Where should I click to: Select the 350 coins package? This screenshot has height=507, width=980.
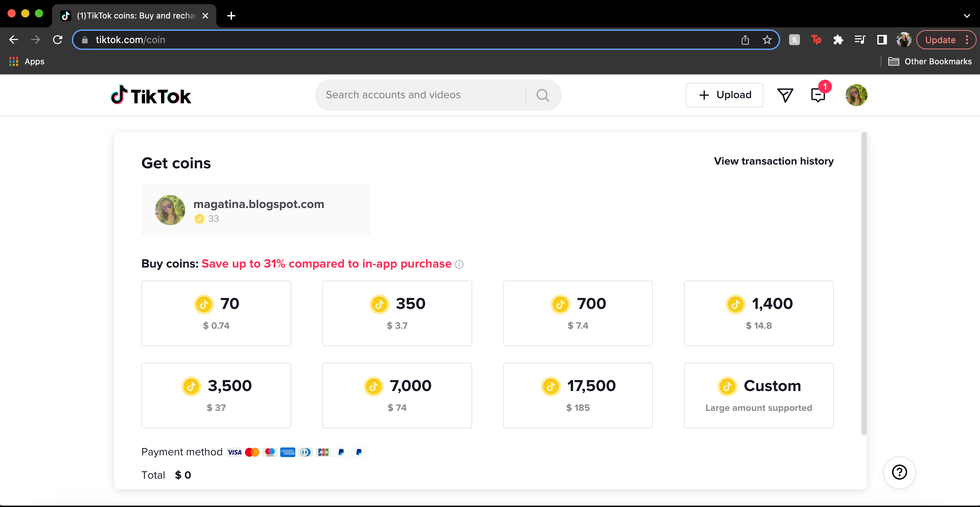[397, 313]
